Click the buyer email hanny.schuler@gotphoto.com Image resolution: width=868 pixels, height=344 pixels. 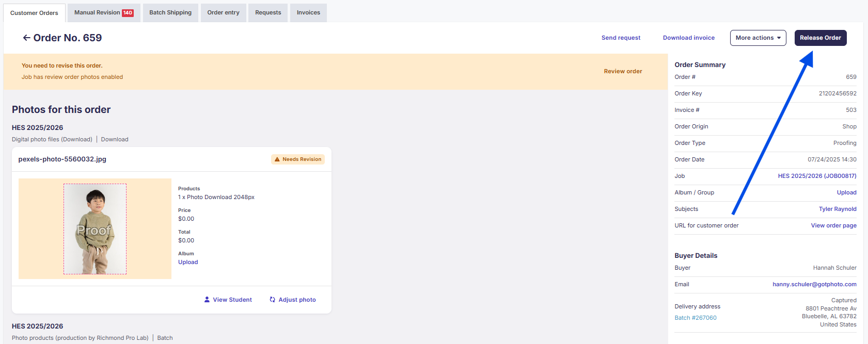[814, 284]
